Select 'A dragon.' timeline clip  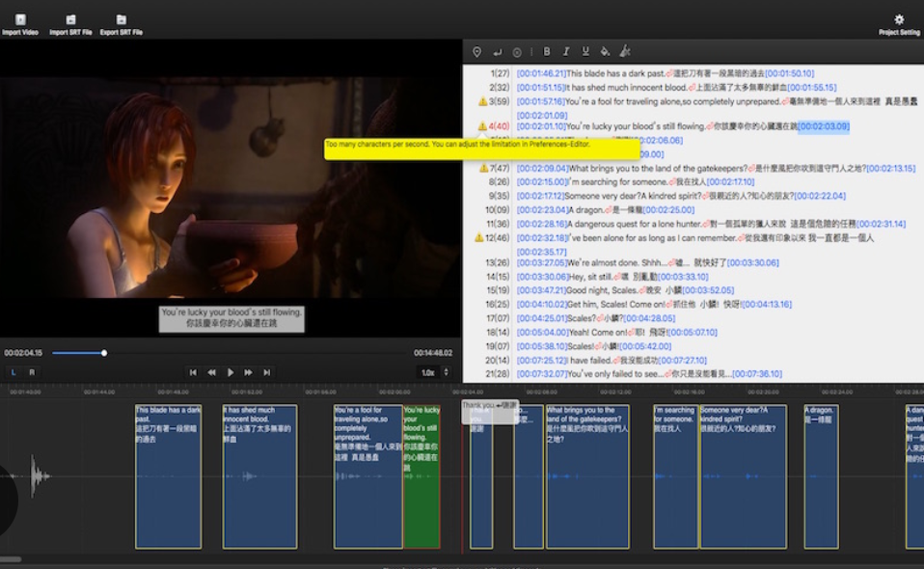[821, 476]
